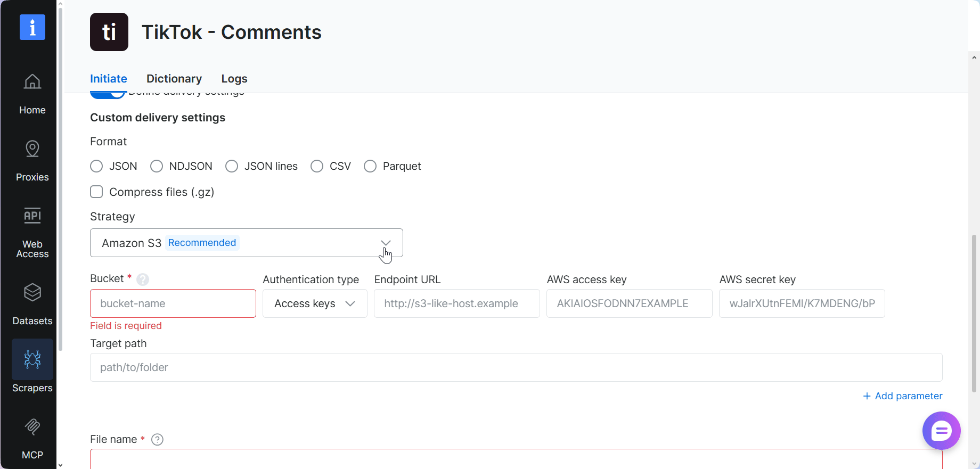This screenshot has height=469, width=980.
Task: Focus the Target path input field
Action: (516, 367)
